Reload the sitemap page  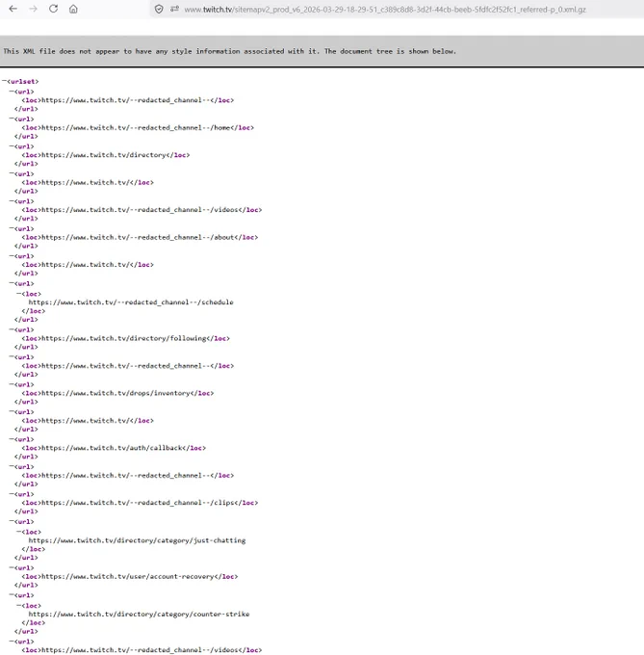53,9
